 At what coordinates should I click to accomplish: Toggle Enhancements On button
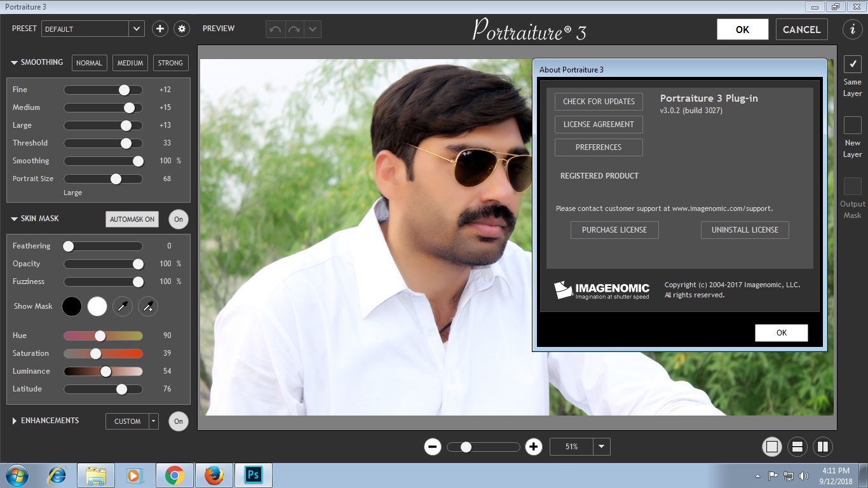179,421
